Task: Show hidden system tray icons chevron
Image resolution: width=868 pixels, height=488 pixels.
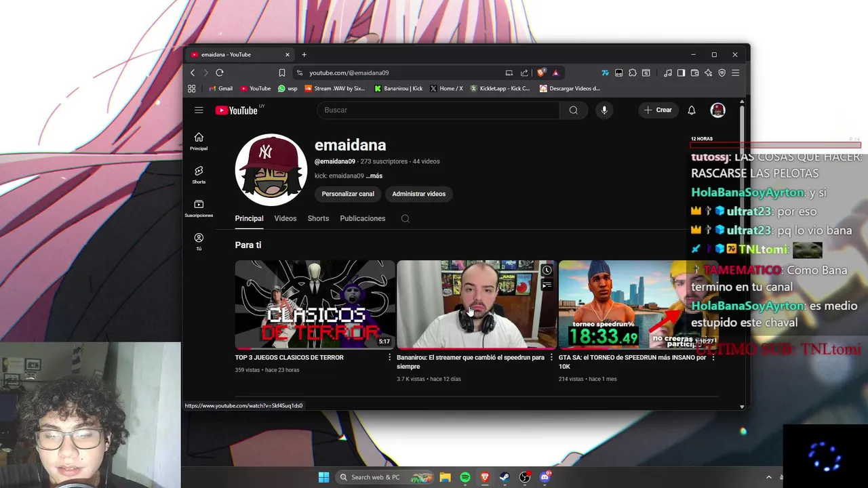Action: tap(769, 477)
